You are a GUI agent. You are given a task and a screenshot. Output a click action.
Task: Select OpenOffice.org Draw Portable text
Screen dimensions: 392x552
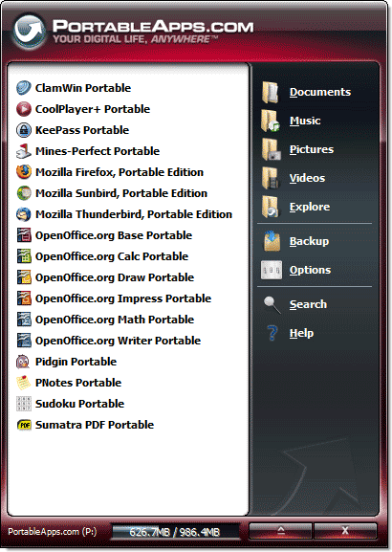(115, 277)
